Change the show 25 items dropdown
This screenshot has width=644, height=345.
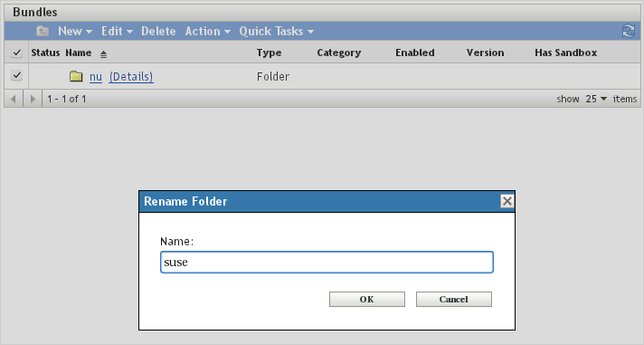pyautogui.click(x=596, y=99)
